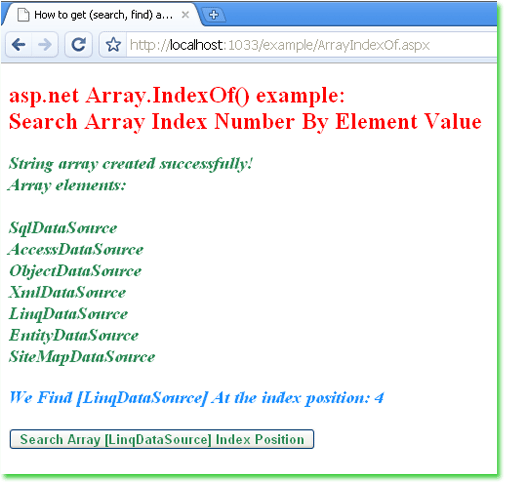Click the SiteMapDataSource array element text

pos(82,357)
